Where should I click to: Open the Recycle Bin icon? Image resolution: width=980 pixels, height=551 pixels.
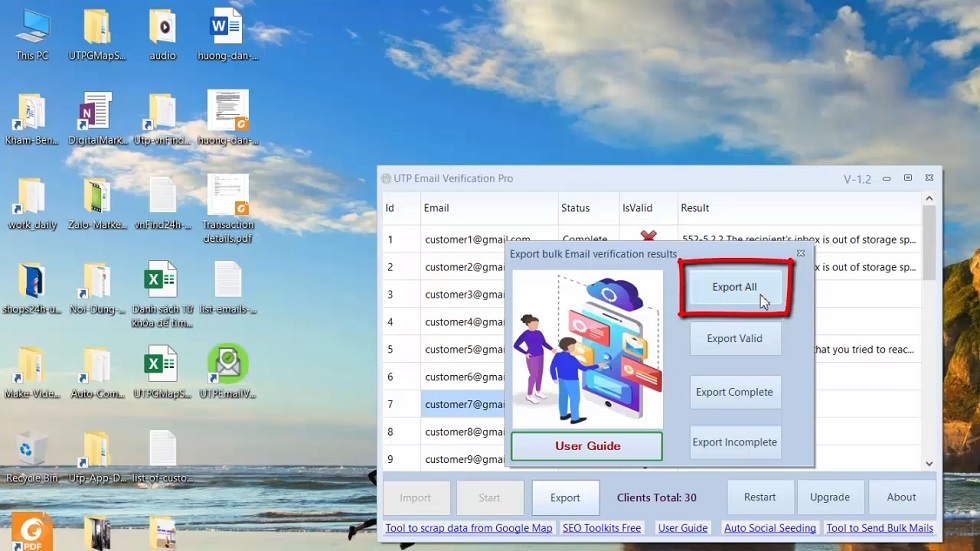[32, 451]
